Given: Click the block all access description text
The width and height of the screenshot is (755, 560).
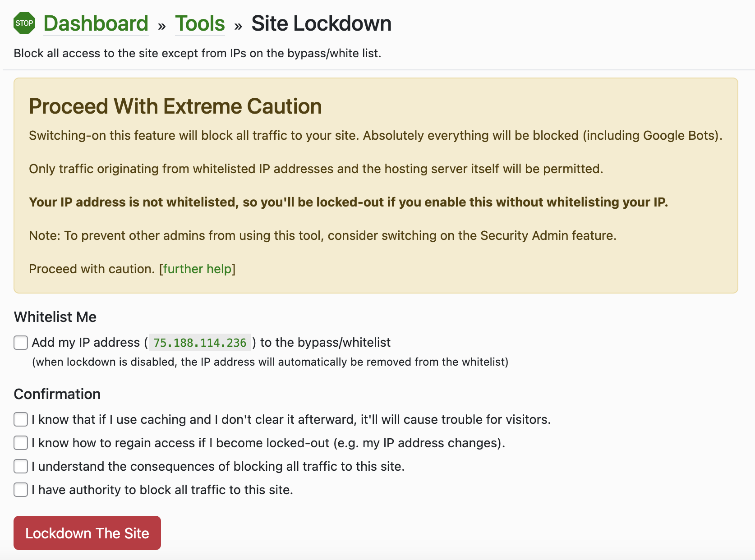Looking at the screenshot, I should [x=198, y=53].
